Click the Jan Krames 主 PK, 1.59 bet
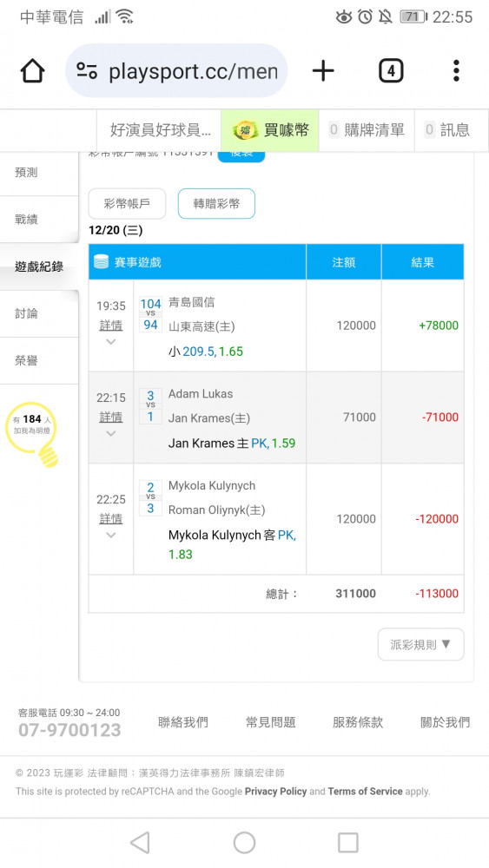The width and height of the screenshot is (489, 868). click(x=232, y=444)
